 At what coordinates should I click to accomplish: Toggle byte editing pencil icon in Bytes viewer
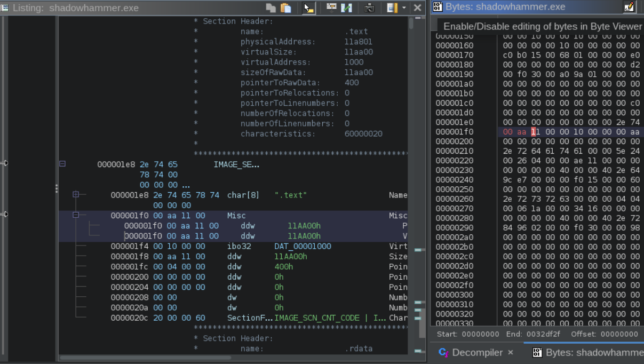[629, 7]
